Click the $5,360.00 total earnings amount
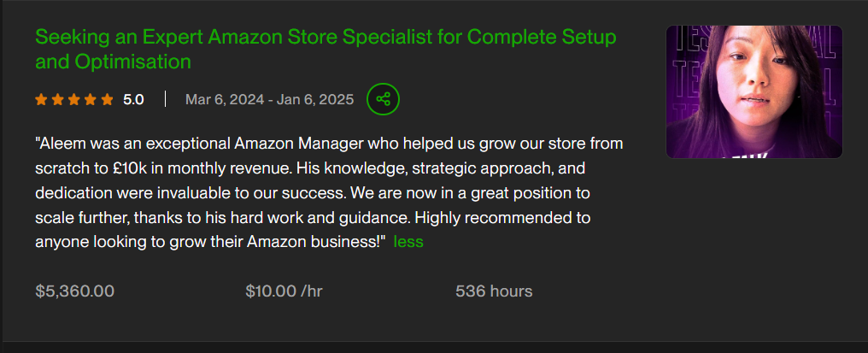 (75, 291)
